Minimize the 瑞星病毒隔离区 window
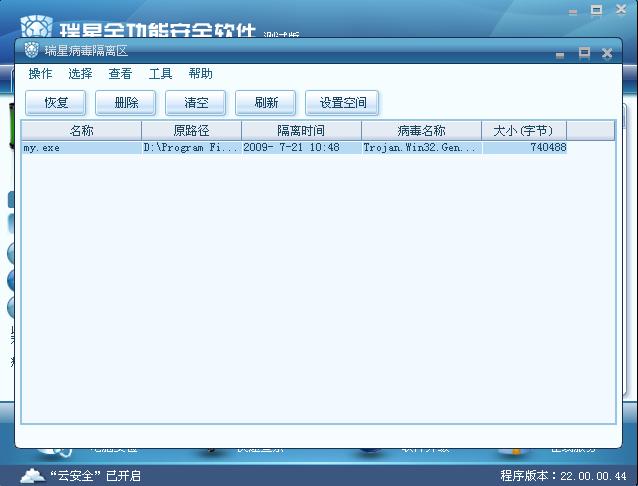This screenshot has height=486, width=638. tap(560, 55)
